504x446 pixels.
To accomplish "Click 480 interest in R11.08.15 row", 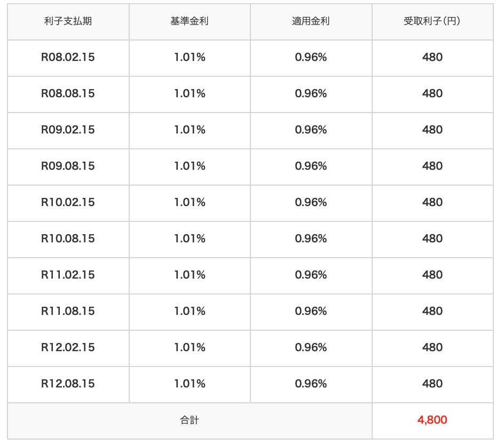I will 432,311.
